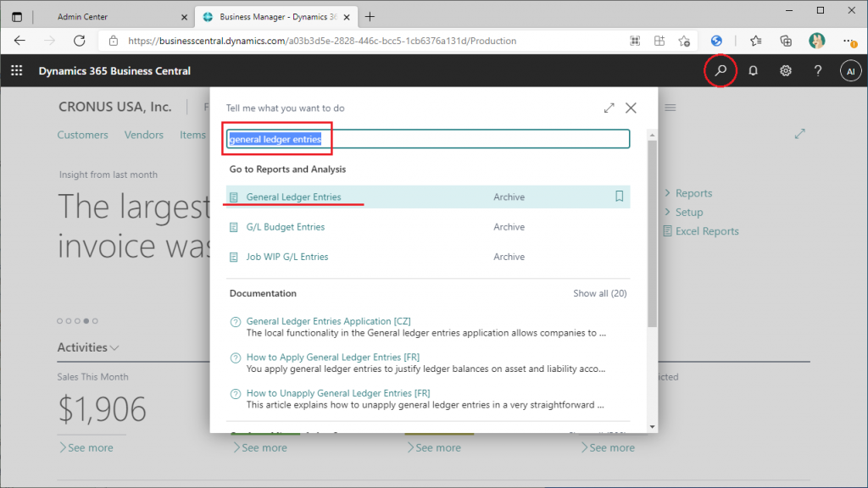Click Show all (20) documentation link

point(599,293)
